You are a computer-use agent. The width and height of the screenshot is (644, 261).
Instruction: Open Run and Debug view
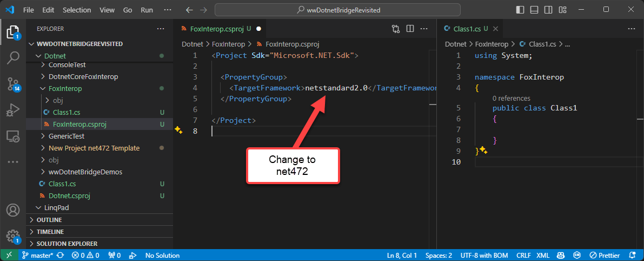pos(13,110)
